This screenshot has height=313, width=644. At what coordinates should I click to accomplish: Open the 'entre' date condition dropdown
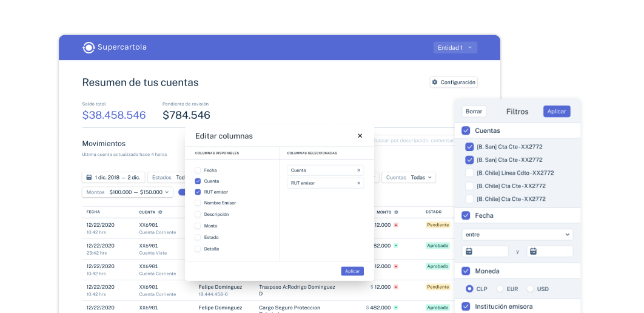(x=517, y=235)
